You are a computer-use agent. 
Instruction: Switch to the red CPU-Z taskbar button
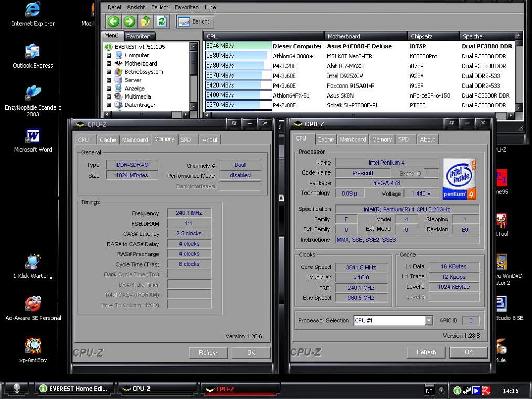[240, 389]
